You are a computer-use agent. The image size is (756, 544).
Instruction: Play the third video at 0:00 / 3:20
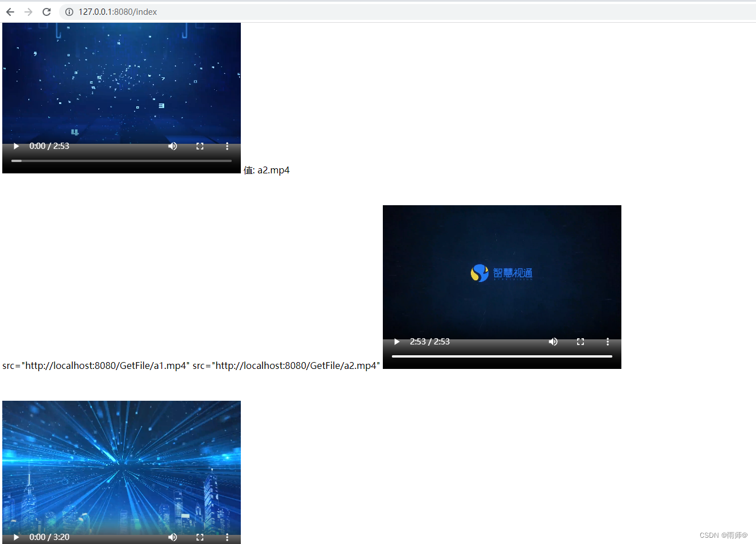[16, 537]
